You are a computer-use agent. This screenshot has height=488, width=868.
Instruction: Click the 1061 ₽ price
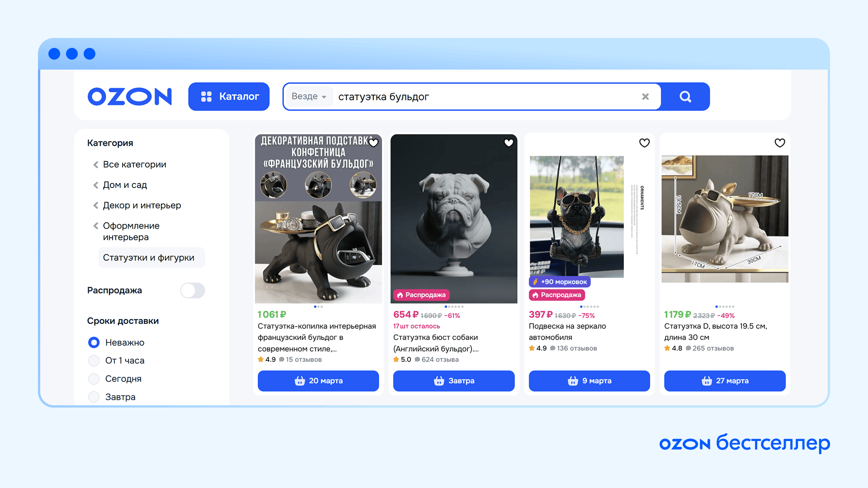coord(272,314)
